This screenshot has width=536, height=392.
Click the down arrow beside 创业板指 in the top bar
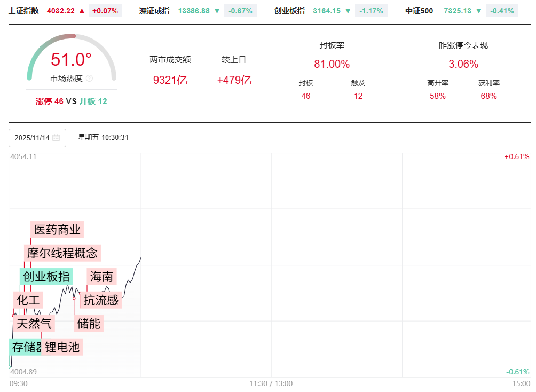tap(348, 11)
